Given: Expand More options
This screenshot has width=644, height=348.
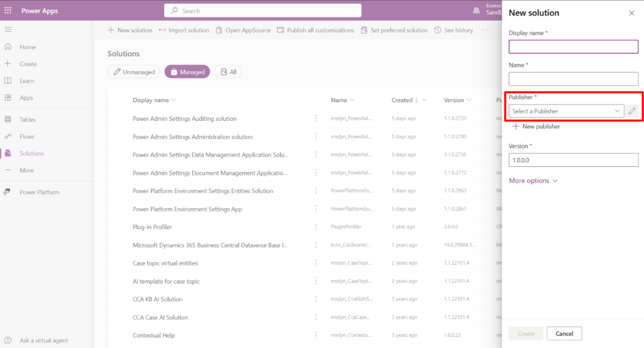Looking at the screenshot, I should 533,181.
